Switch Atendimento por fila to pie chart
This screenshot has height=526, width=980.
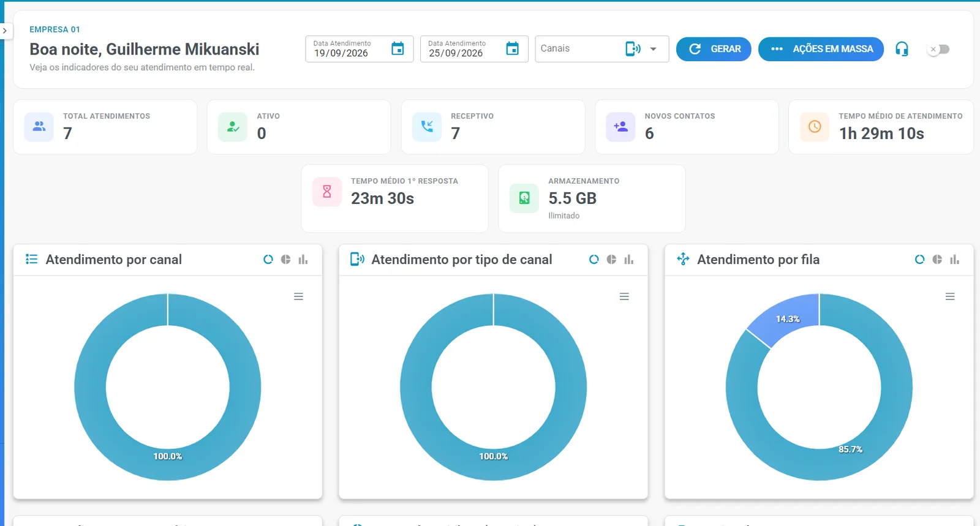[937, 260]
